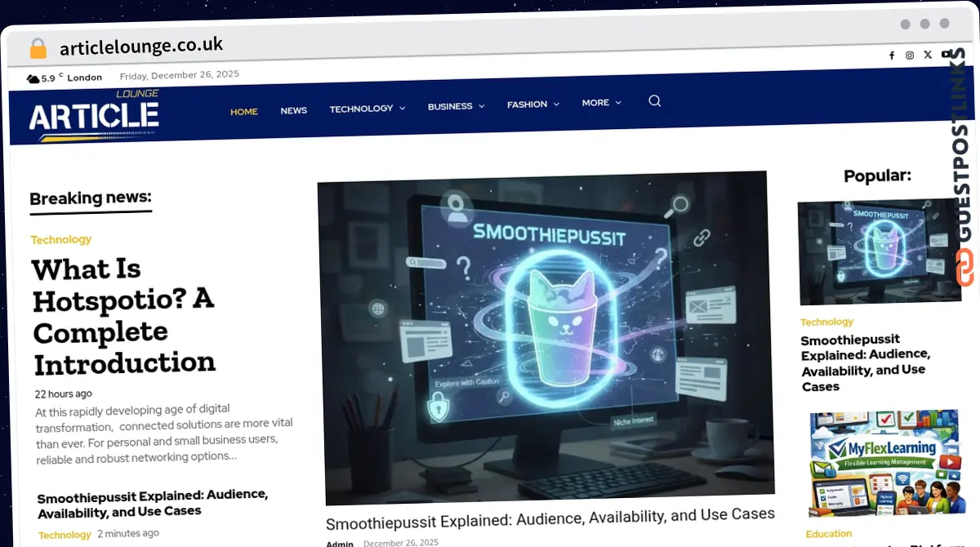Viewport: 980px width, 547px height.
Task: Click the Article Lounge logo
Action: tap(94, 114)
